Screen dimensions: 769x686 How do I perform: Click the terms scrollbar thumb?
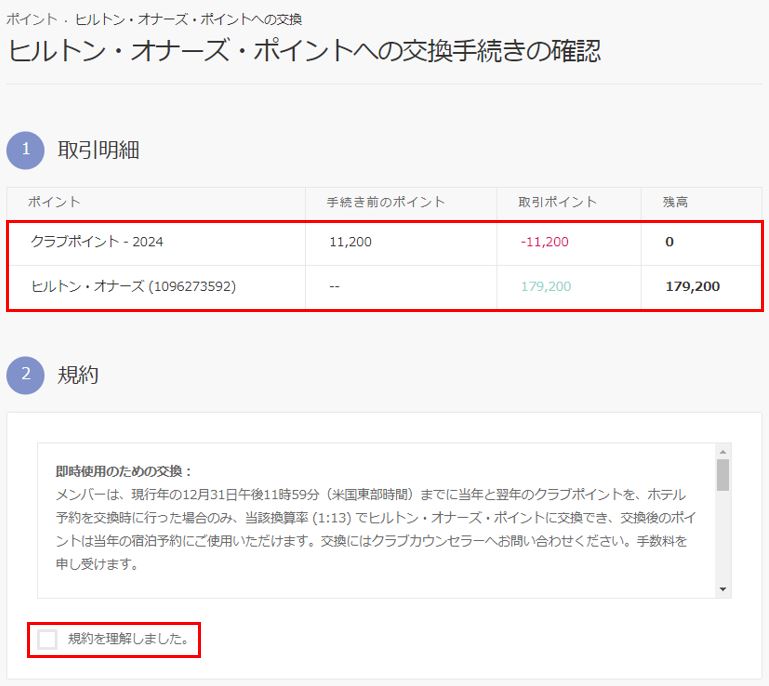pos(722,475)
